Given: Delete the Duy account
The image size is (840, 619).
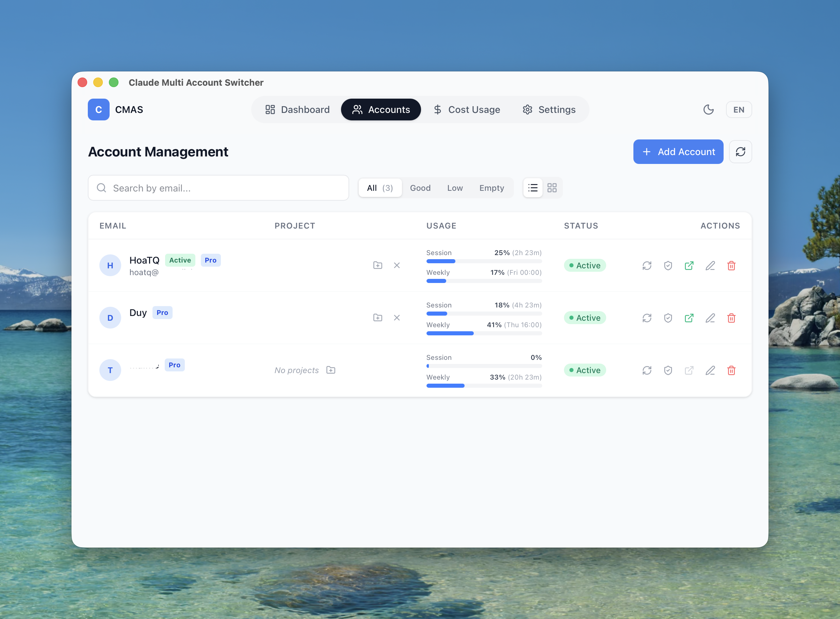Looking at the screenshot, I should [731, 318].
